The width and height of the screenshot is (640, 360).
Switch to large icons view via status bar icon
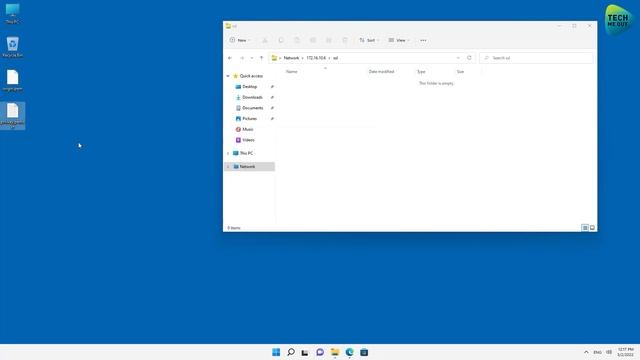tap(592, 228)
